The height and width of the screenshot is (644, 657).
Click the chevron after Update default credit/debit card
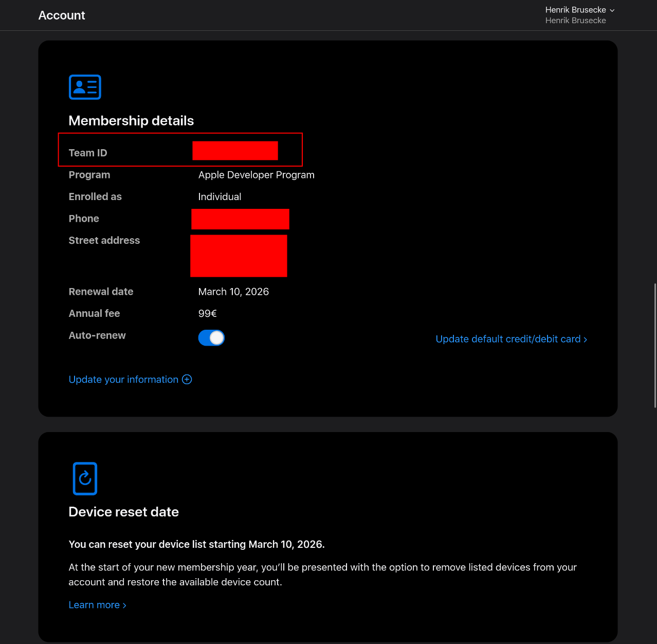pos(585,339)
